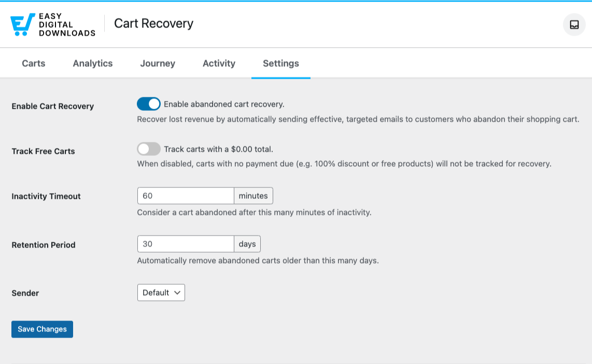Click the Track carts with $0.00 total label
The image size is (592, 364).
[218, 149]
